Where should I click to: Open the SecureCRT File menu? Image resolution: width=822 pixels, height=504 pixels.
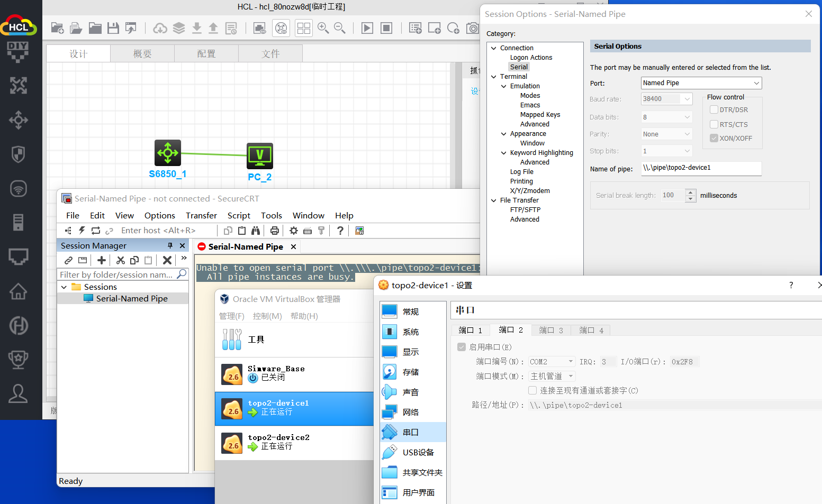(x=73, y=215)
